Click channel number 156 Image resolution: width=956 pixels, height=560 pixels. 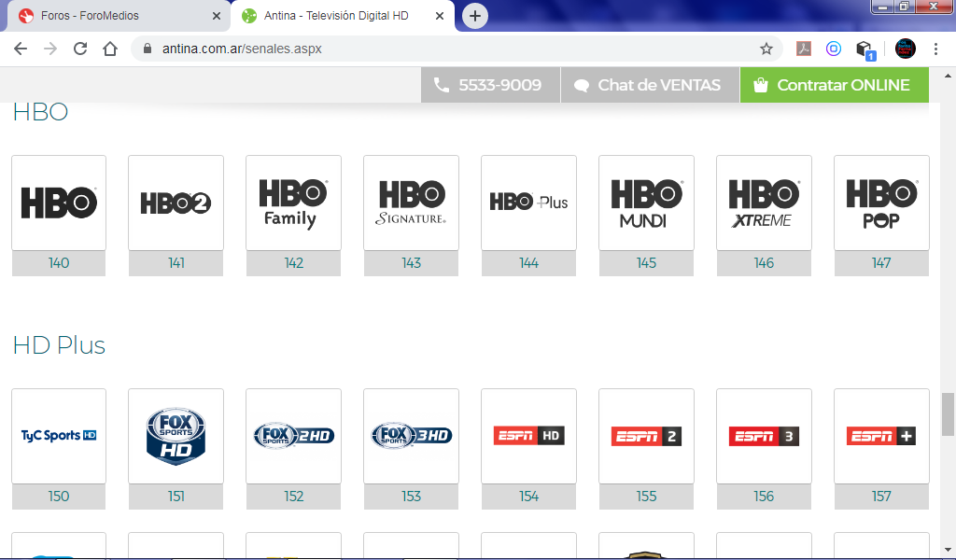point(764,496)
